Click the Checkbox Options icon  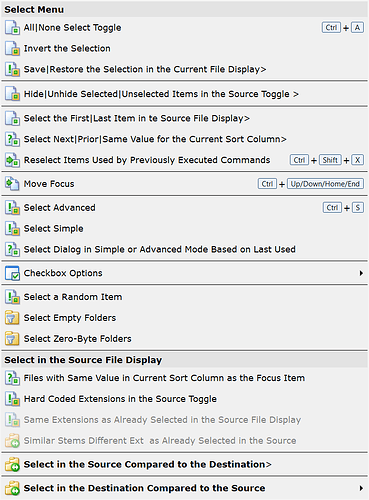pyautogui.click(x=12, y=273)
